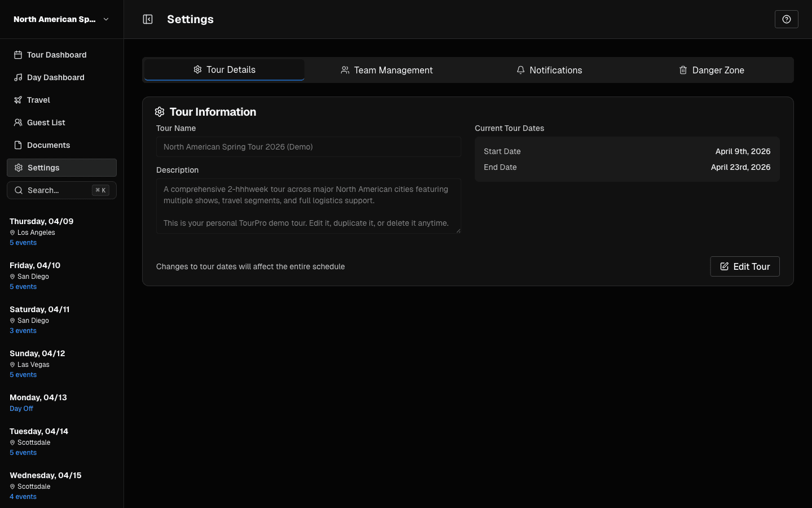This screenshot has height=508, width=812.
Task: Open help using the question mark icon
Action: click(786, 19)
